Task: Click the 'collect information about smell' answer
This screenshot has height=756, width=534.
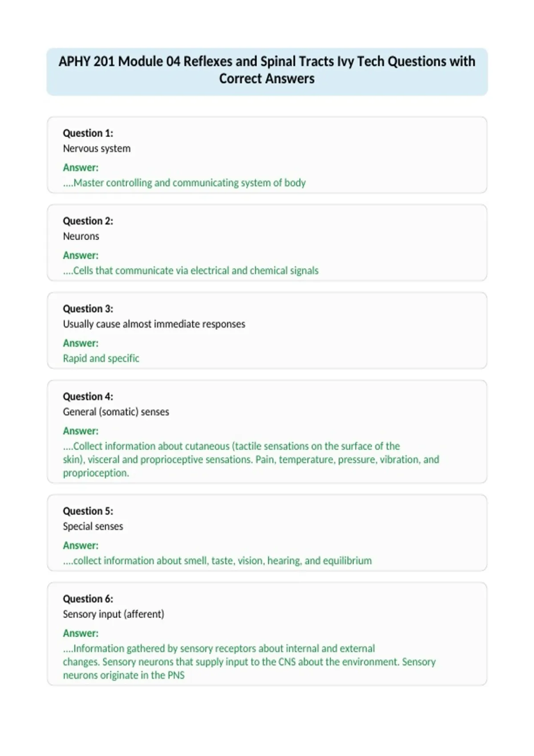Action: [x=217, y=560]
